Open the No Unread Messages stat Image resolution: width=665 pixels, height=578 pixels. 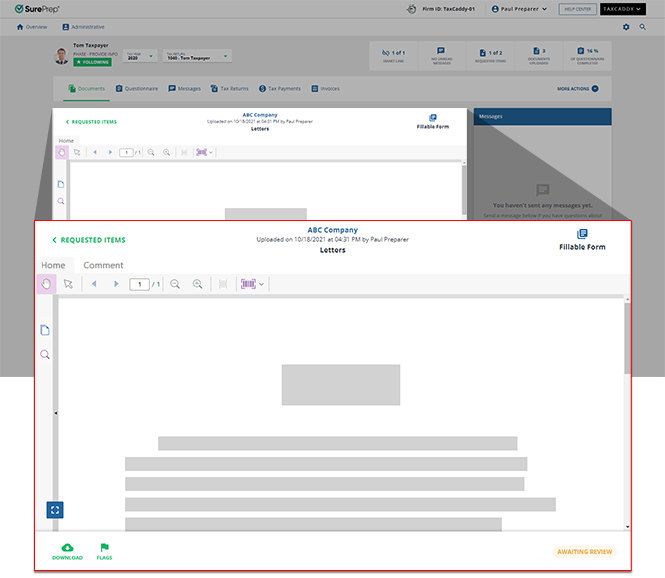pos(441,56)
